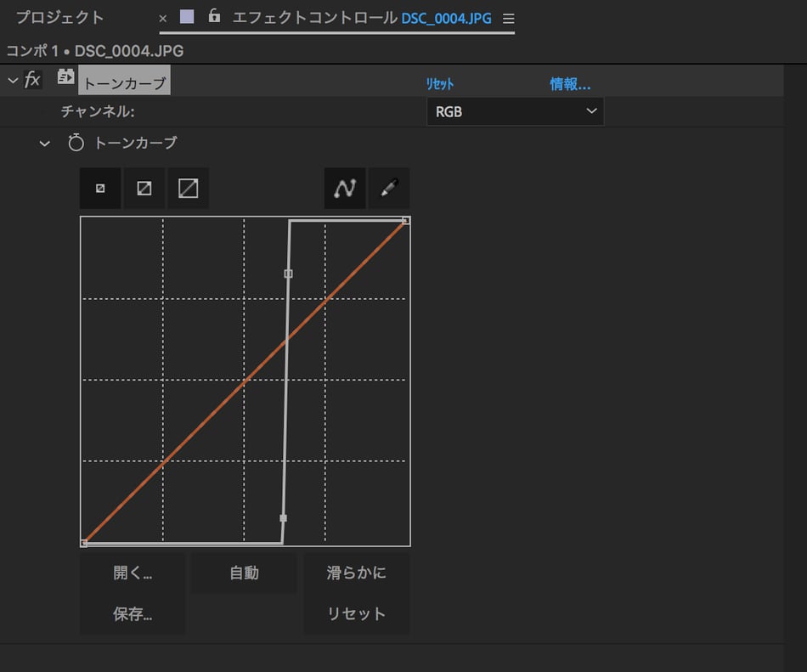
Task: Open the チャンネル RGB dropdown
Action: point(515,111)
